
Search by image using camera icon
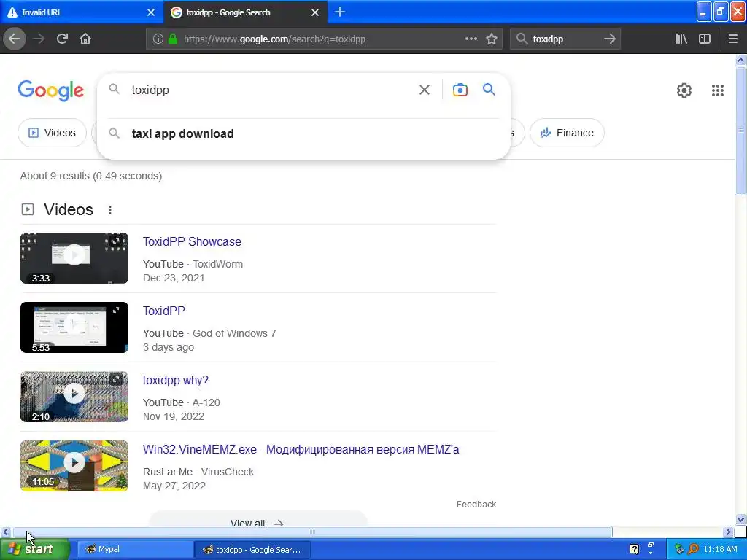tap(460, 90)
